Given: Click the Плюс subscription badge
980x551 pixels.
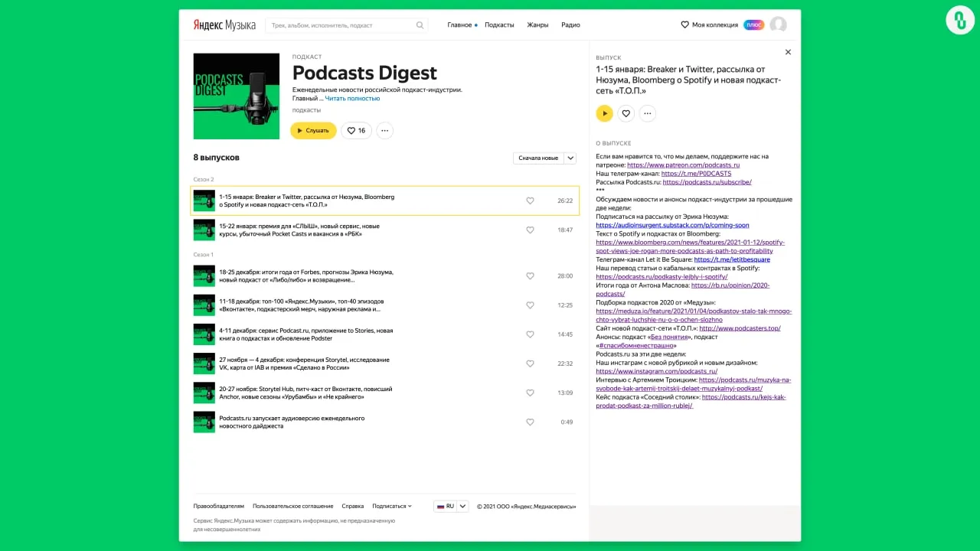Looking at the screenshot, I should 753,25.
